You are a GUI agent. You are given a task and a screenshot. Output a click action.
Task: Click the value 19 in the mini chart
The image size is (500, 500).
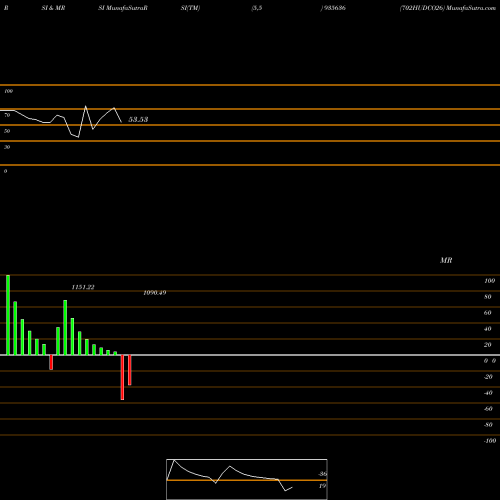pyautogui.click(x=322, y=486)
